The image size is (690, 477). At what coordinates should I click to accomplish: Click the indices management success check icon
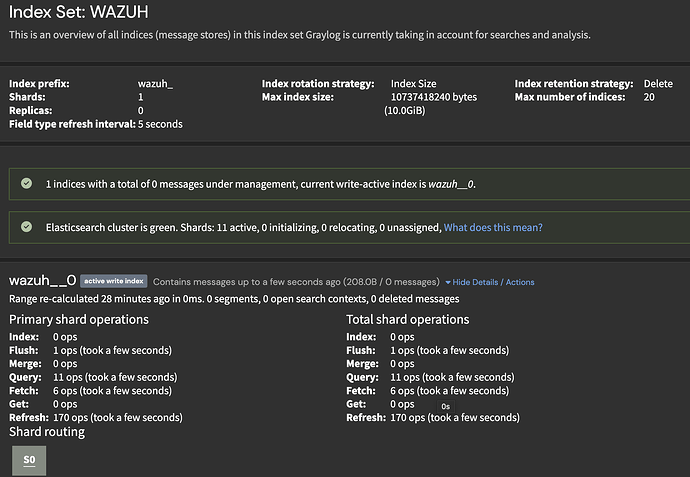26,184
